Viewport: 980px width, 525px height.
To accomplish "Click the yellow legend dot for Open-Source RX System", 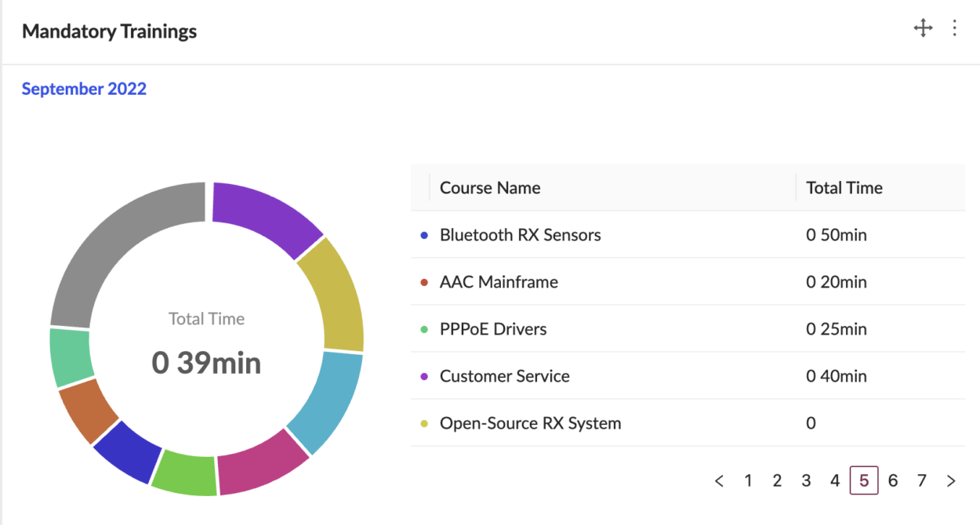I will coord(424,424).
